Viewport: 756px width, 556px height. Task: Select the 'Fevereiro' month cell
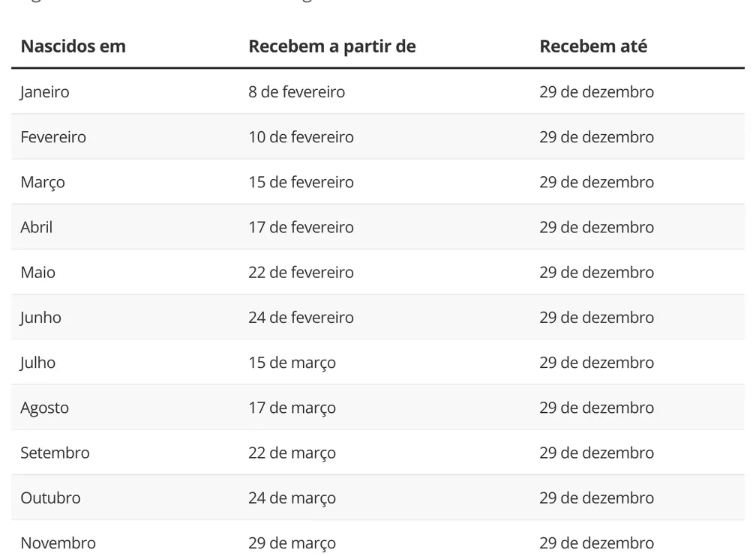tap(53, 137)
